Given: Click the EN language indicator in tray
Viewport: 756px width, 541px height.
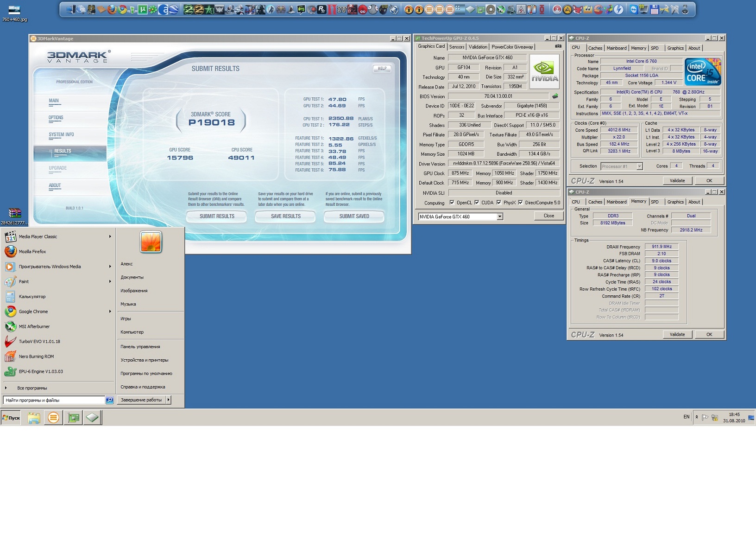Looking at the screenshot, I should (x=687, y=417).
